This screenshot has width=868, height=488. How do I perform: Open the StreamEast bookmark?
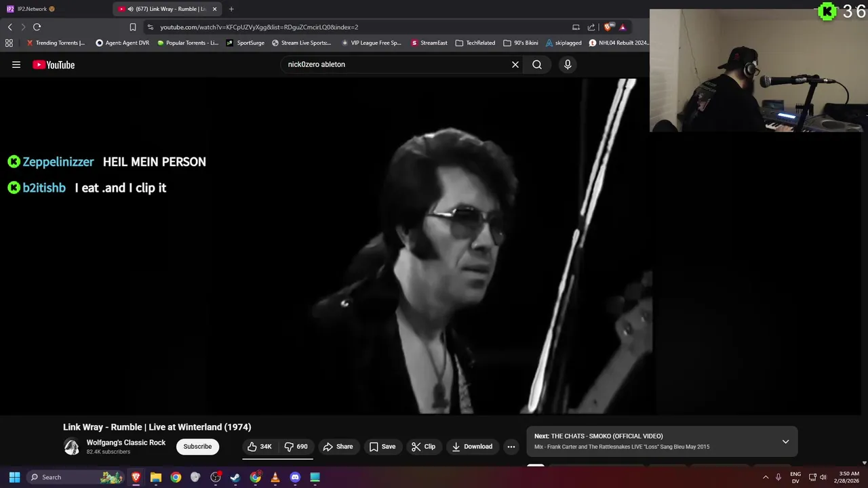(429, 43)
